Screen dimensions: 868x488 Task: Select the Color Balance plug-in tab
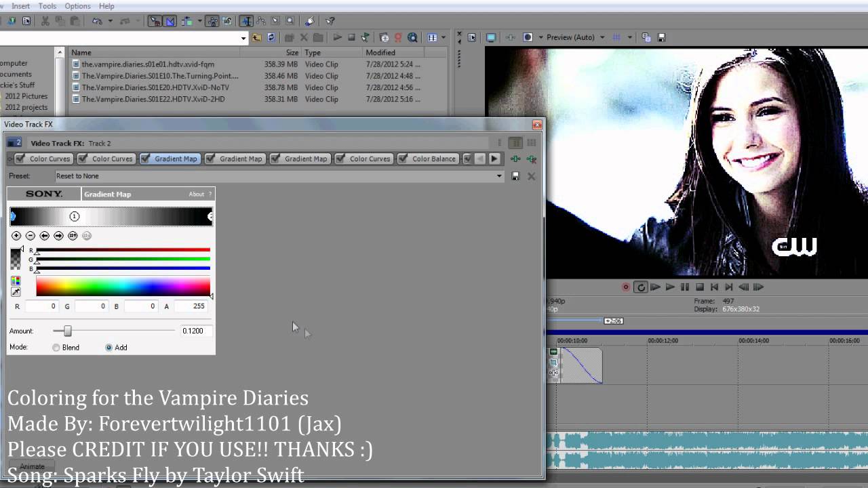(x=428, y=159)
